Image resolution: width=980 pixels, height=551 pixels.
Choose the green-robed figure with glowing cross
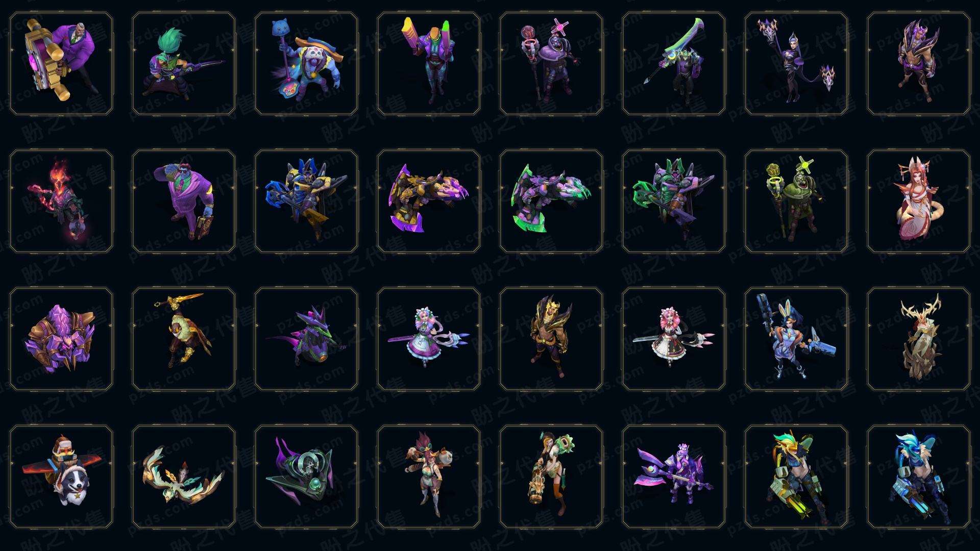click(796, 201)
